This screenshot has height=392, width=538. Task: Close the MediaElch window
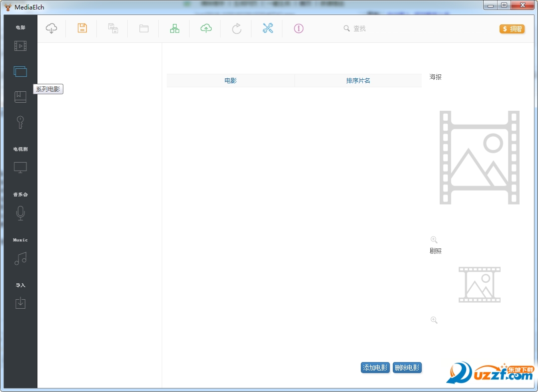pyautogui.click(x=523, y=5)
